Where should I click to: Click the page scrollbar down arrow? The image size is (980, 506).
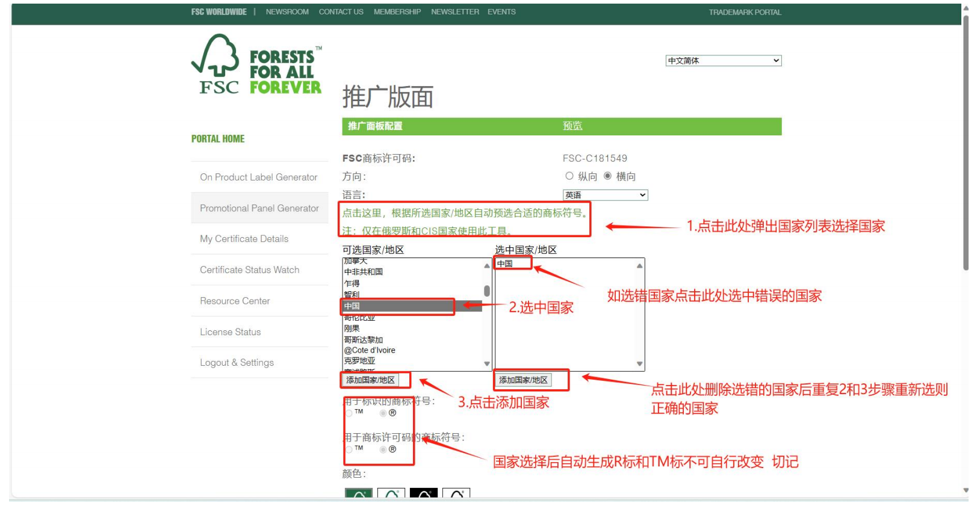click(966, 490)
